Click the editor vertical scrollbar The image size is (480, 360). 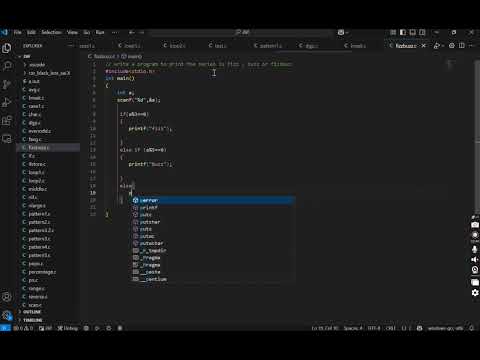click(x=477, y=137)
